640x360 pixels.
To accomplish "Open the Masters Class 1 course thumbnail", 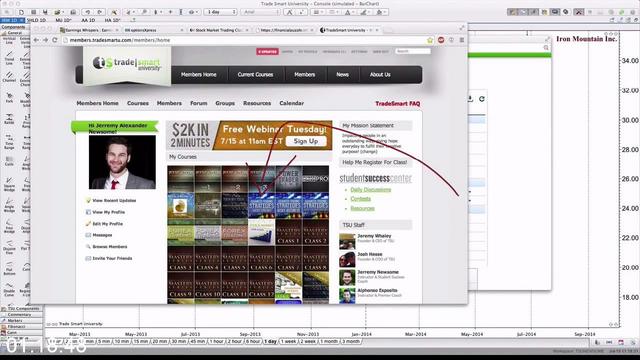I will [289, 233].
